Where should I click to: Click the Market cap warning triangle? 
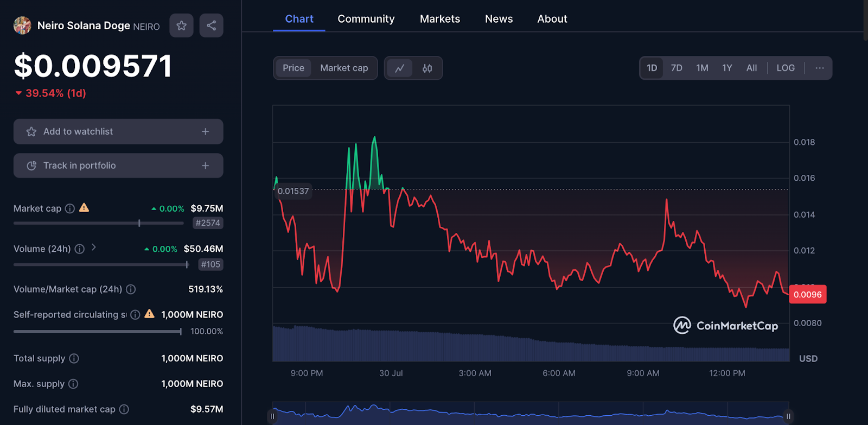(84, 208)
